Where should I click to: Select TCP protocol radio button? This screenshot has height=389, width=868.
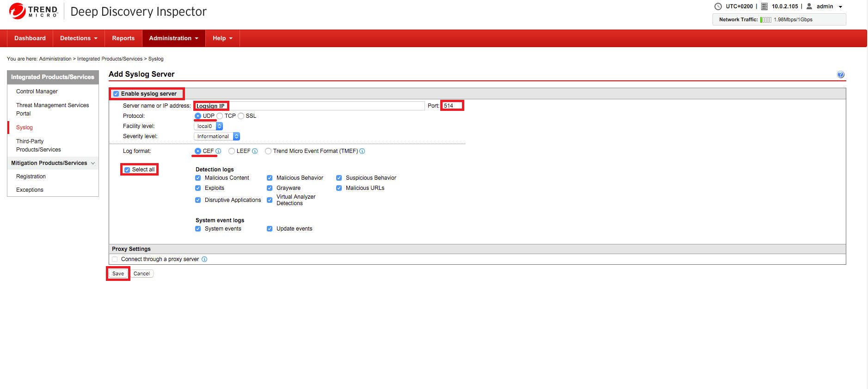click(x=220, y=116)
